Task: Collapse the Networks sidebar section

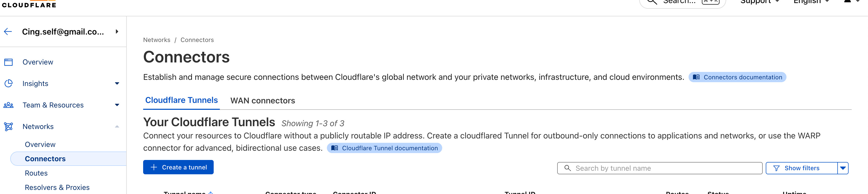Action: click(x=117, y=126)
